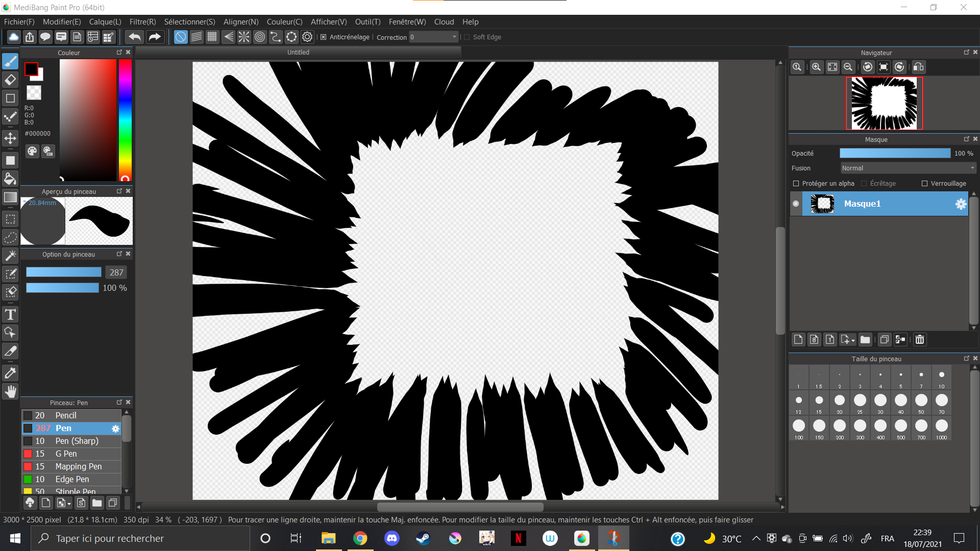Select the Move tool
Image resolution: width=980 pixels, height=551 pixels.
pos(10,138)
